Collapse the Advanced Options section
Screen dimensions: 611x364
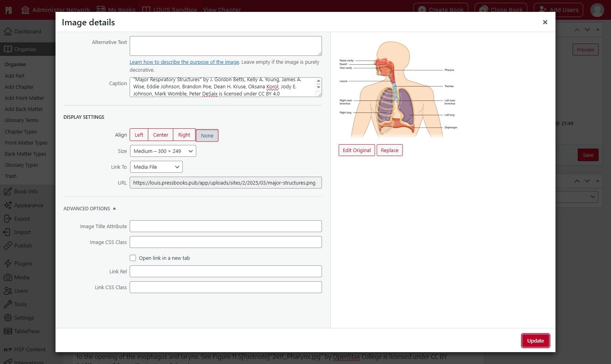[x=90, y=208]
